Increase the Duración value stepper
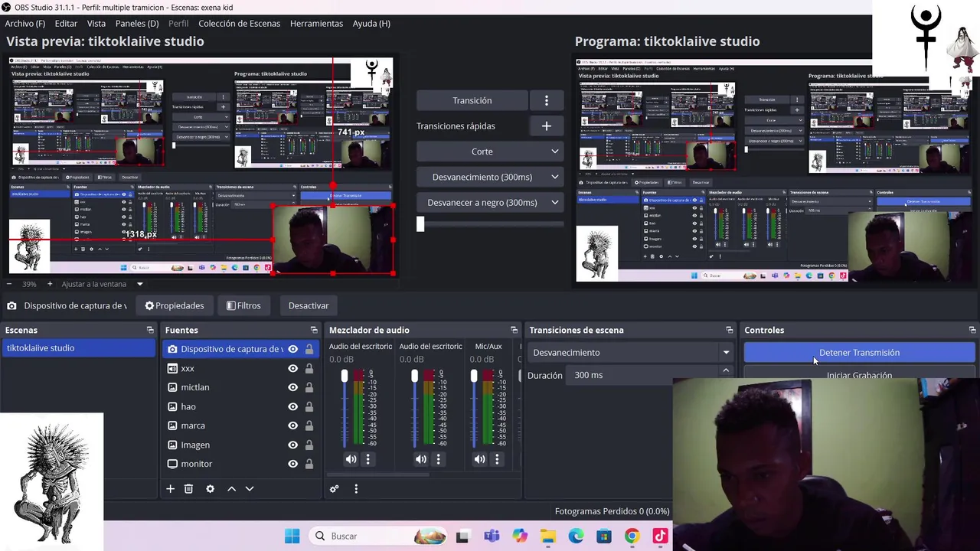This screenshot has width=980, height=551. click(x=726, y=371)
